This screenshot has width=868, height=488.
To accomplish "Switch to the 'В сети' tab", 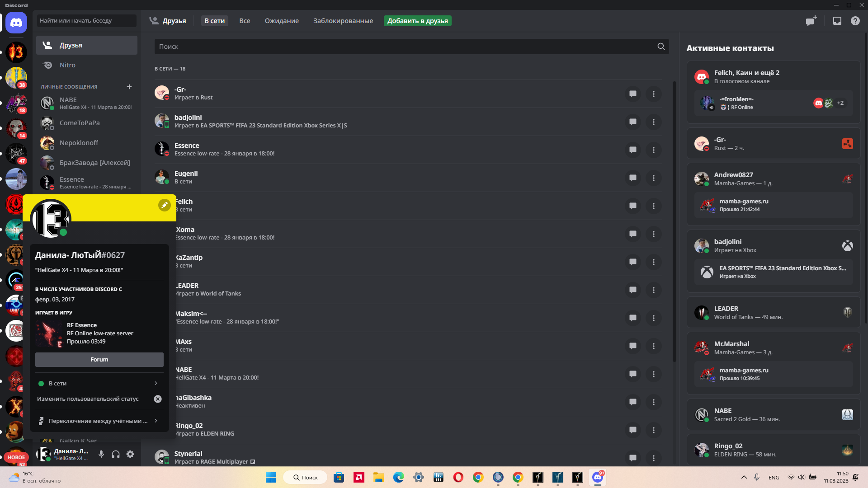I will pos(214,21).
